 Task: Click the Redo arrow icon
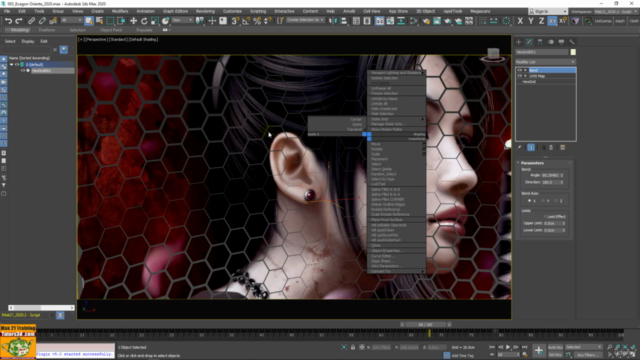(x=19, y=21)
